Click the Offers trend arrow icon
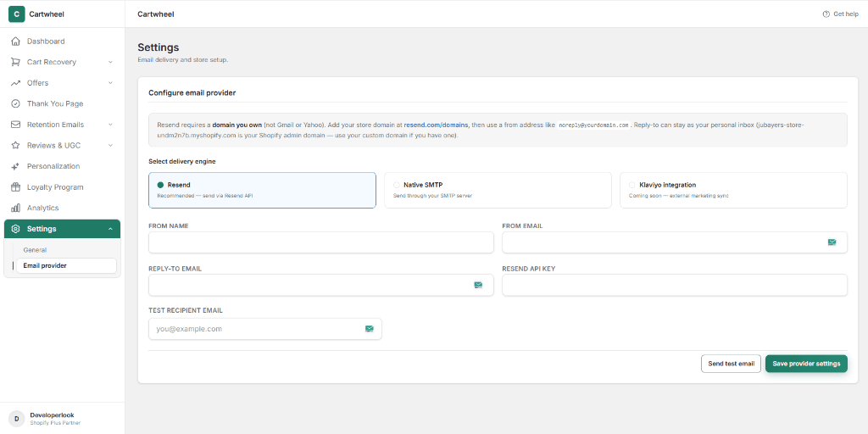 [15, 83]
